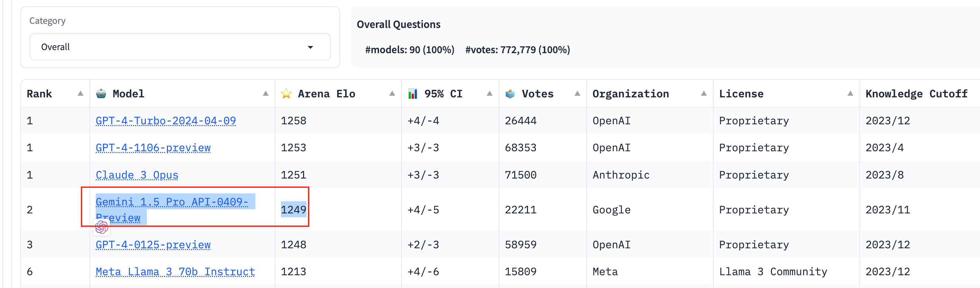Open Gemini 1.5 Pro API-0409-Preview link
The height and width of the screenshot is (288, 980).
pos(172,210)
